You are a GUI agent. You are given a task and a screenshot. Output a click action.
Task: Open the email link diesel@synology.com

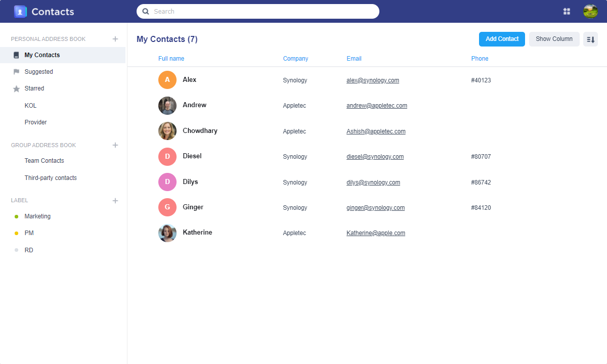pos(375,156)
